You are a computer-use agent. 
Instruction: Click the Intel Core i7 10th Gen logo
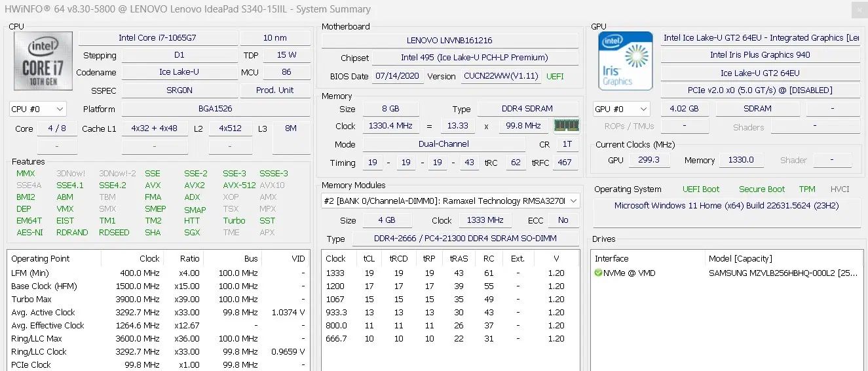pyautogui.click(x=43, y=61)
